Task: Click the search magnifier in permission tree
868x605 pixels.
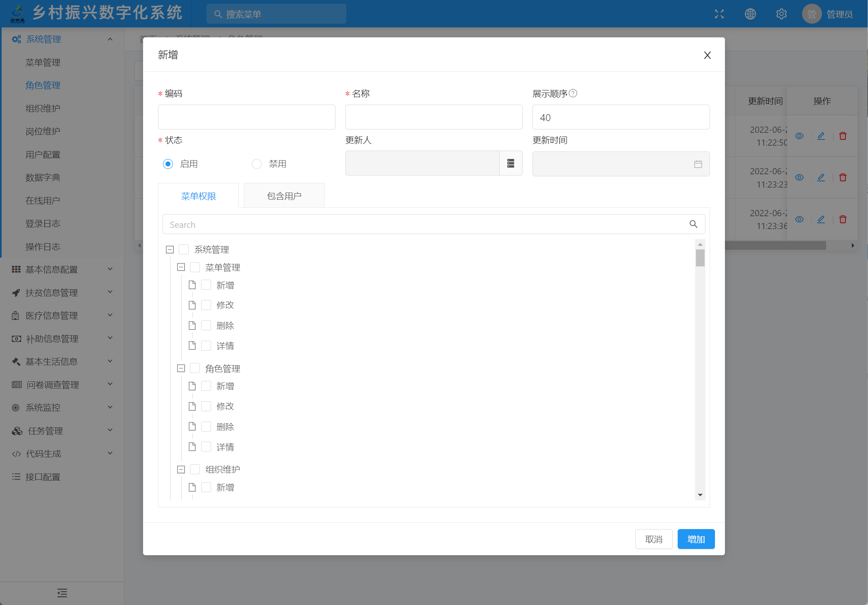Action: pyautogui.click(x=693, y=224)
